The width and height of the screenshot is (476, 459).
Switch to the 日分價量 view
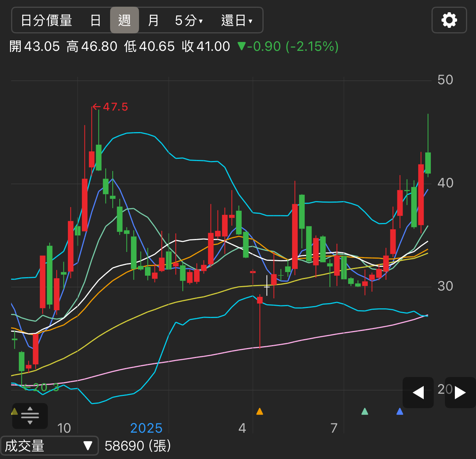coord(47,20)
